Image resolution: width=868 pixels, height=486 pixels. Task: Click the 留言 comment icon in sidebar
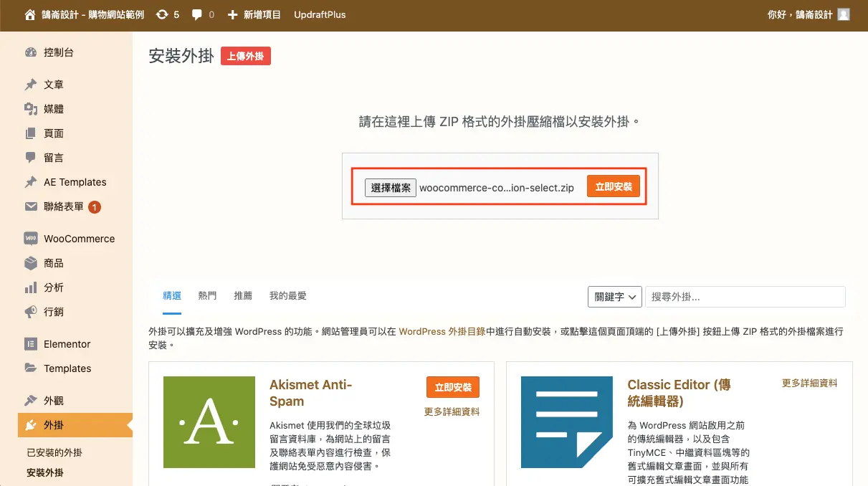point(30,158)
